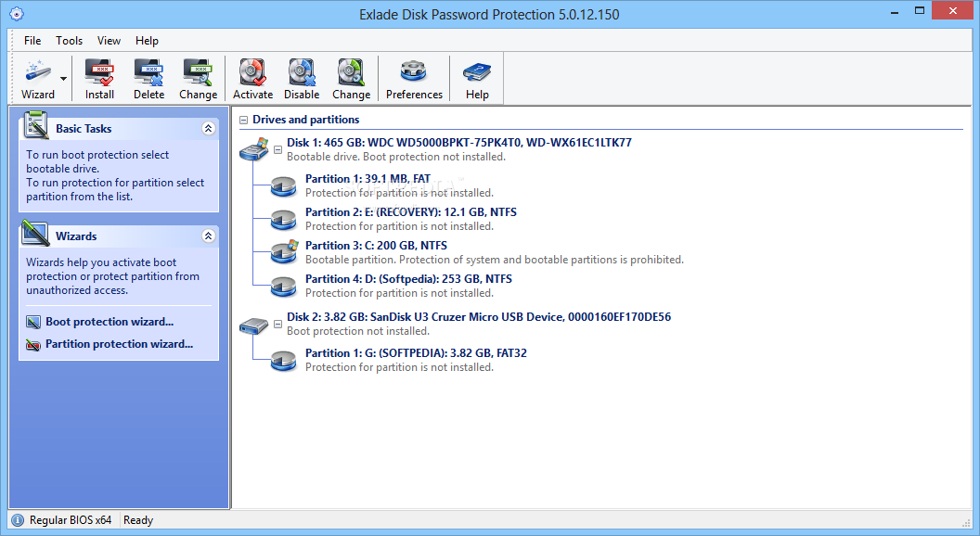The height and width of the screenshot is (536, 980).
Task: Select the Disk 2 USB drive icon
Action: (253, 325)
